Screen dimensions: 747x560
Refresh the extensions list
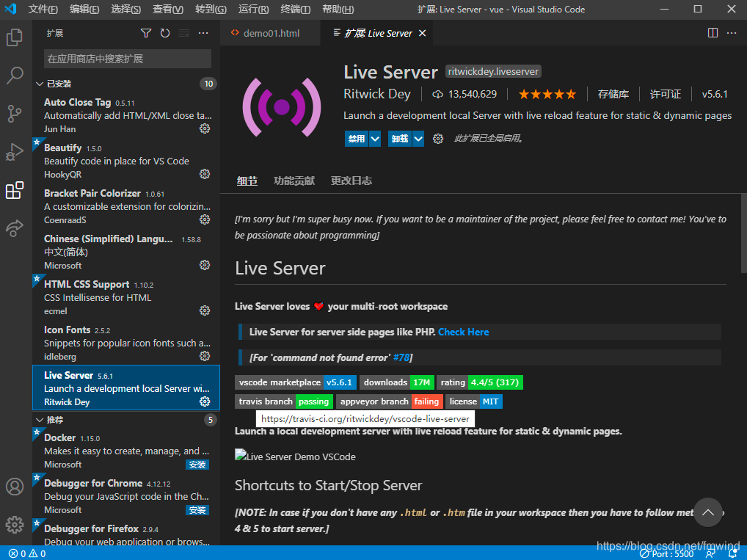[x=165, y=33]
